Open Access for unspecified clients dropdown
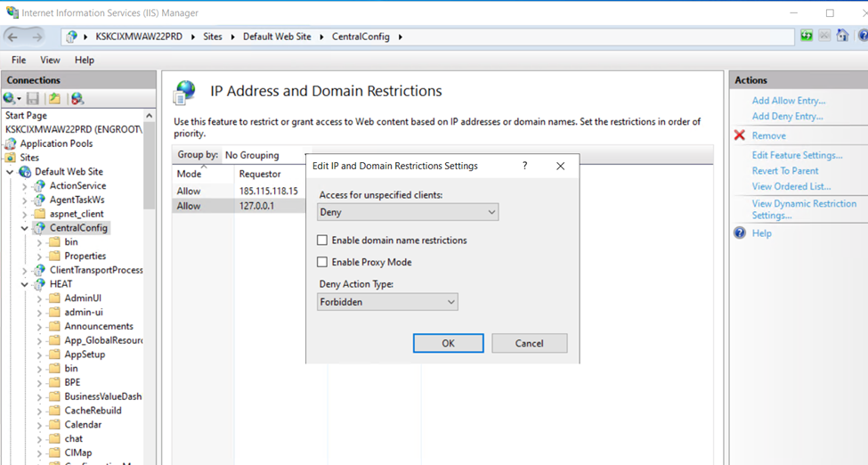Screen dimensions: 868x465 (x=408, y=212)
